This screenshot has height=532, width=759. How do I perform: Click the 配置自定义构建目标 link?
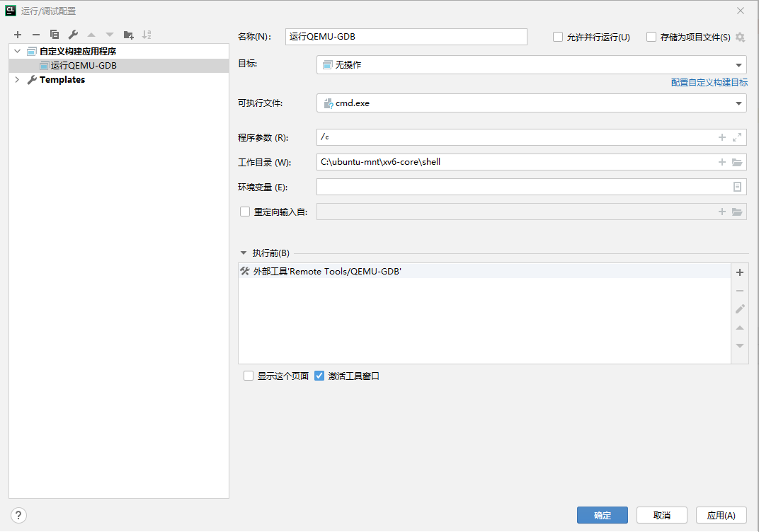click(x=709, y=83)
